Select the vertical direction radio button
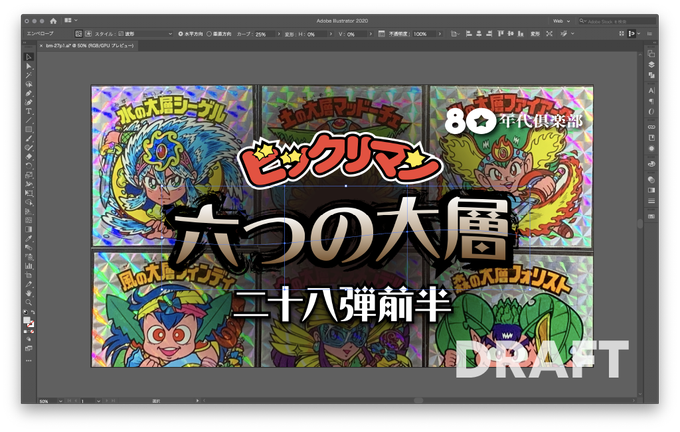The image size is (680, 432). pyautogui.click(x=209, y=34)
